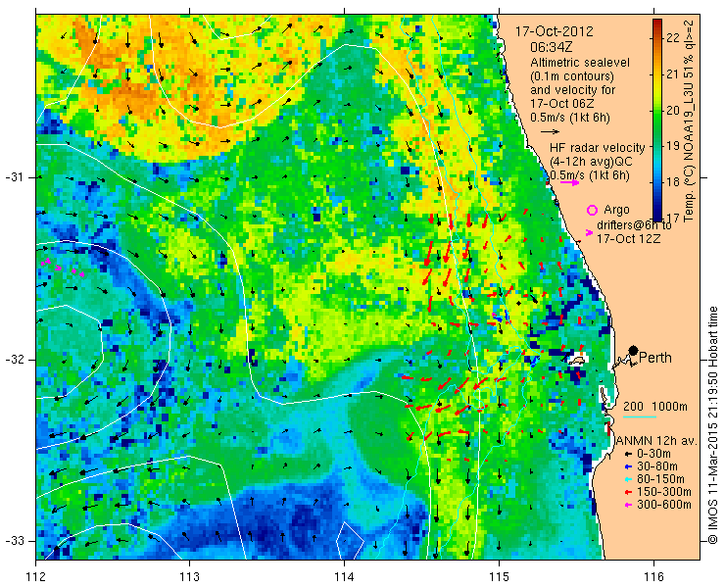Click the '80-150m' depth range label
Screen dimensions: 725x588
[x=659, y=479]
